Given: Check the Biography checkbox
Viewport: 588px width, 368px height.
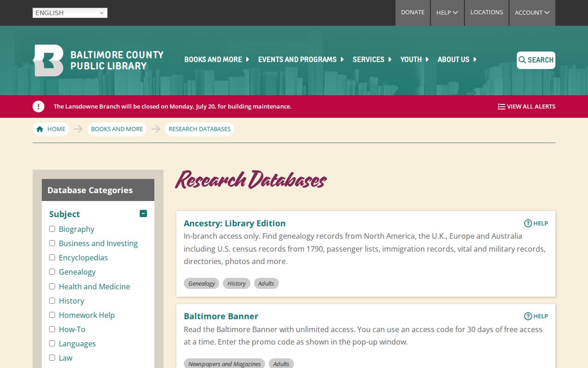Looking at the screenshot, I should (x=52, y=229).
